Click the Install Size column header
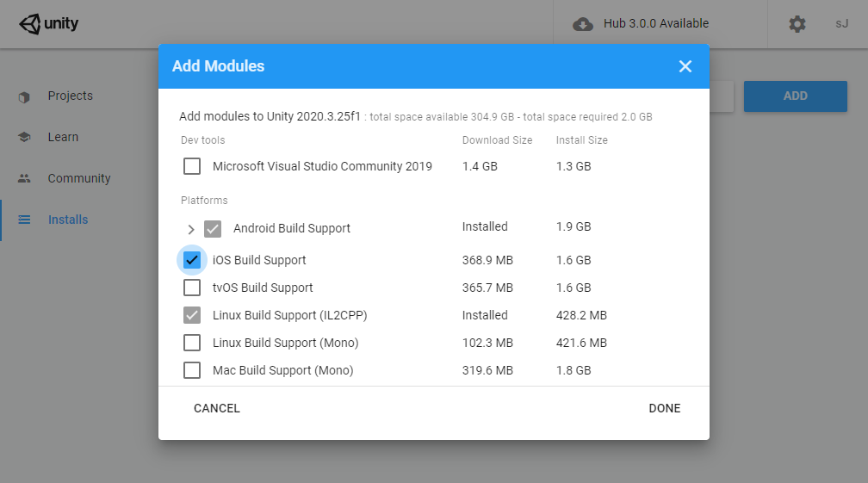The height and width of the screenshot is (483, 868). 582,140
